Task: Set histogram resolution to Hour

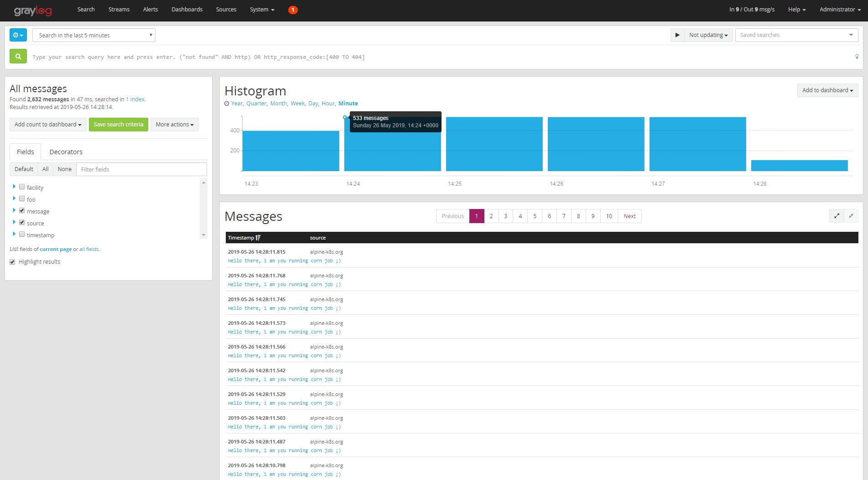Action: pos(328,104)
